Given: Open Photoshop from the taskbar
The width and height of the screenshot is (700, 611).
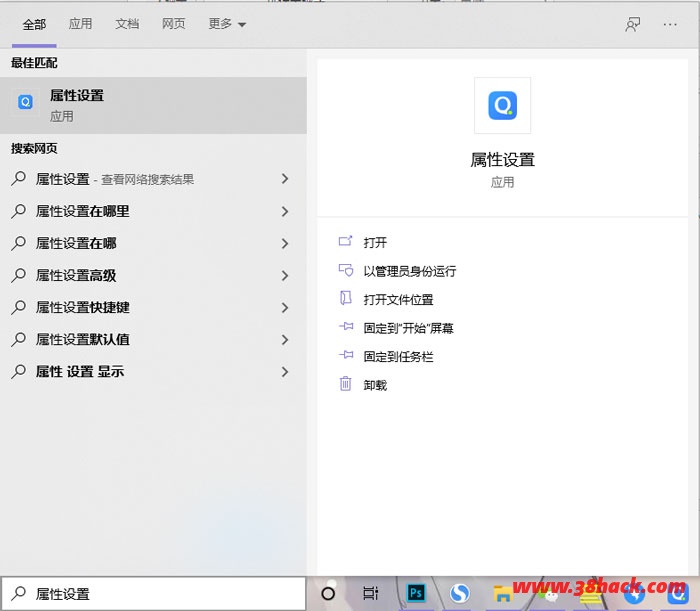Looking at the screenshot, I should click(416, 593).
